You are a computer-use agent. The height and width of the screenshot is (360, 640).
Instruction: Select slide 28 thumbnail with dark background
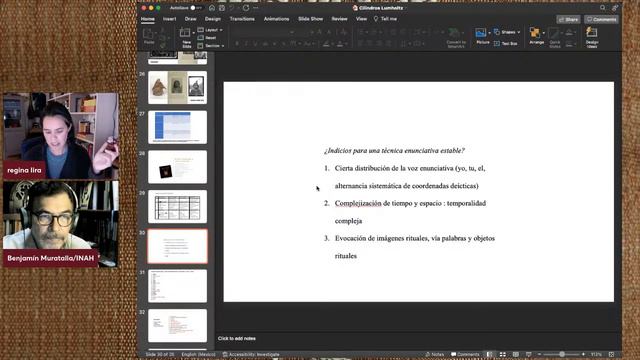(x=178, y=167)
